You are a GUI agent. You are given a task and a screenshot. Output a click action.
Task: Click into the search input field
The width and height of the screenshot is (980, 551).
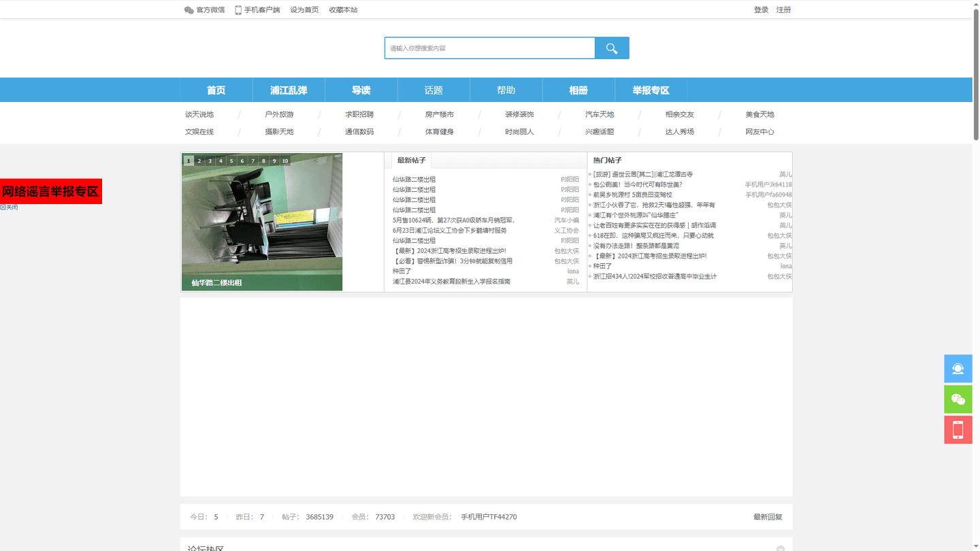click(x=490, y=48)
